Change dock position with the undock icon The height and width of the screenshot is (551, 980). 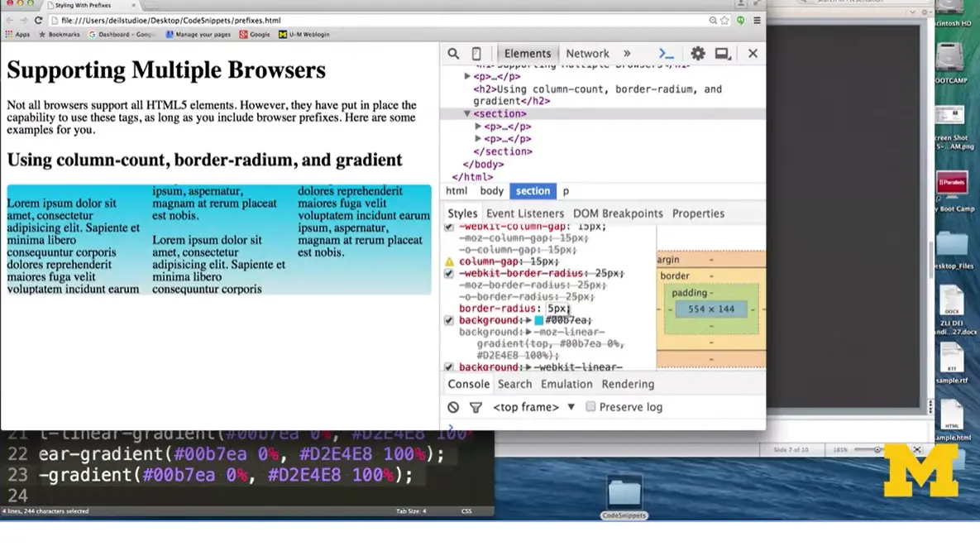[x=722, y=52]
